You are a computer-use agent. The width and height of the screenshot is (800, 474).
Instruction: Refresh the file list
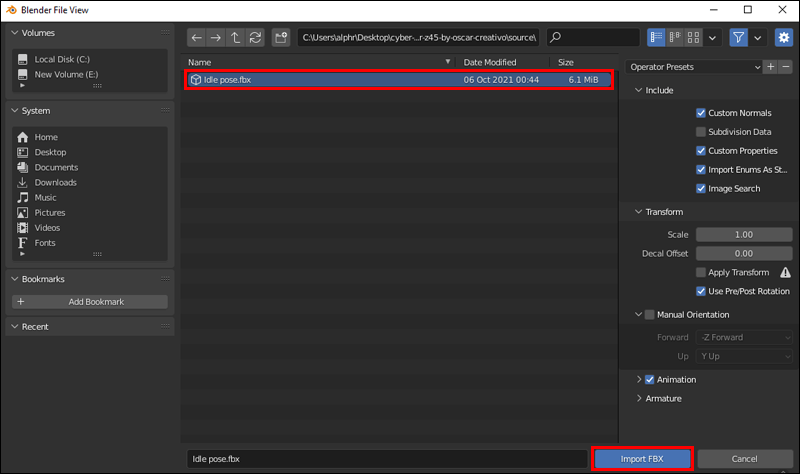pyautogui.click(x=255, y=37)
